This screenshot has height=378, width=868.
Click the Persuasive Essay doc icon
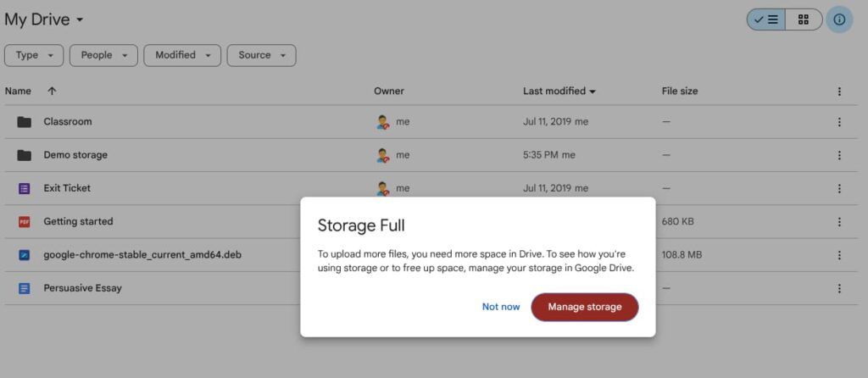click(x=24, y=288)
